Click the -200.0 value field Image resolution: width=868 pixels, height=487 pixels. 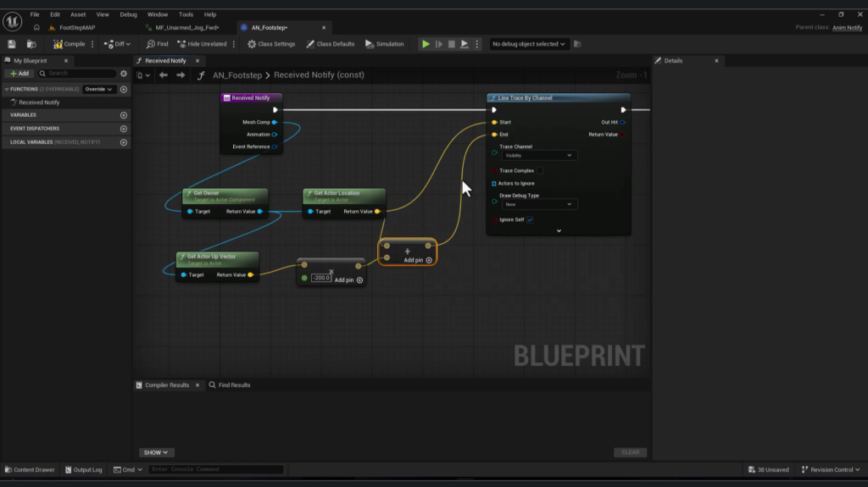[x=320, y=278]
